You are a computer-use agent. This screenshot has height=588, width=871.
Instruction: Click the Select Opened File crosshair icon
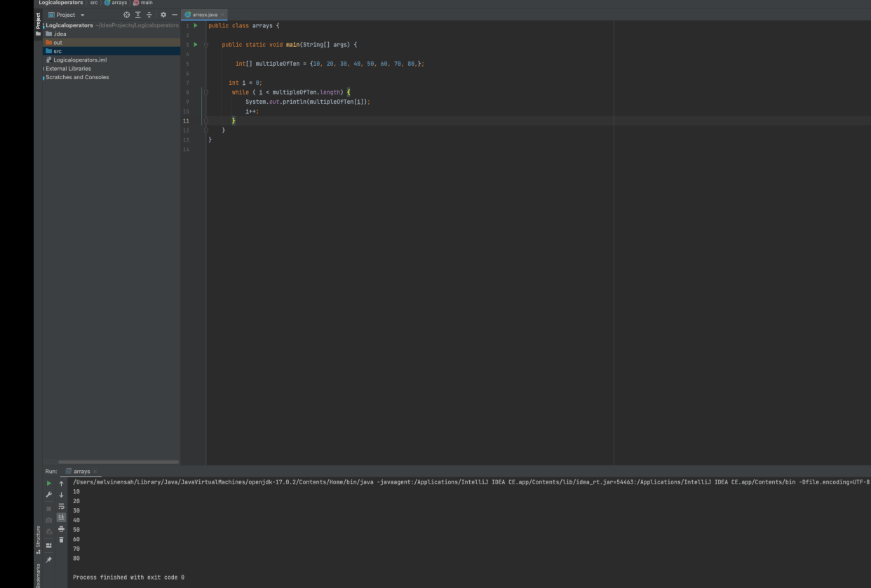coord(126,15)
